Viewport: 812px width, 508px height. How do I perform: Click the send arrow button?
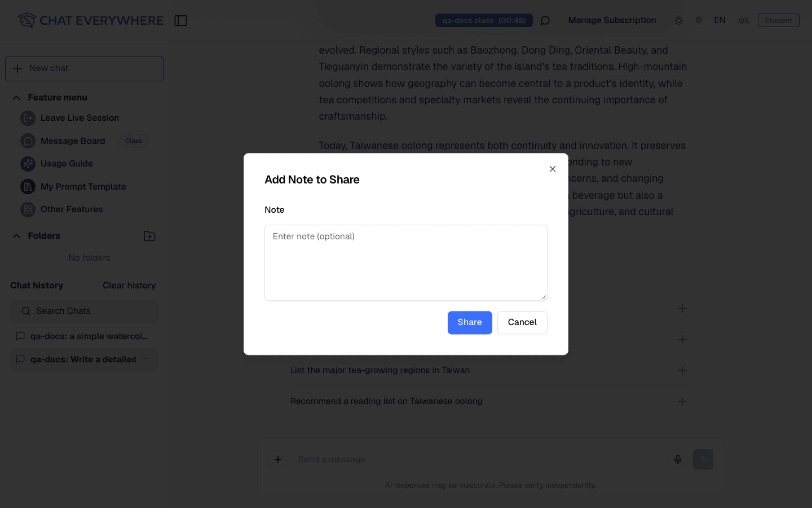(703, 459)
